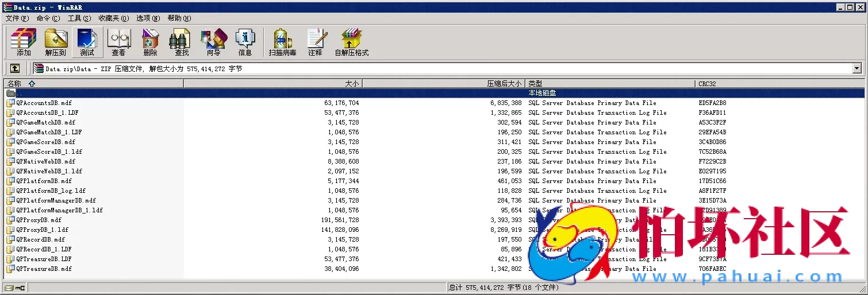The image size is (868, 295).
Task: Run the Virus Scan (扫描病毒) tool
Action: tap(282, 42)
